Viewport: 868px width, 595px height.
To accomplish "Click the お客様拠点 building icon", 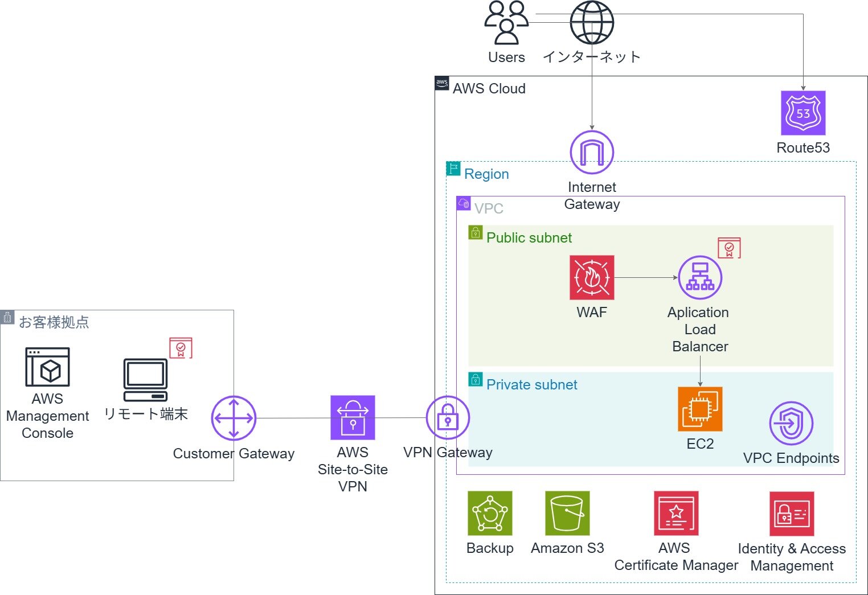I will (x=7, y=317).
